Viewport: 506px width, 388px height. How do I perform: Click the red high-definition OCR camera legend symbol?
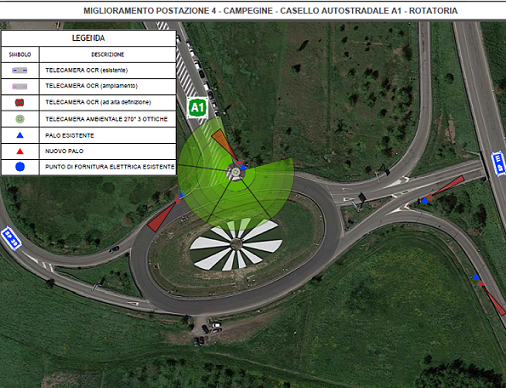tap(20, 102)
